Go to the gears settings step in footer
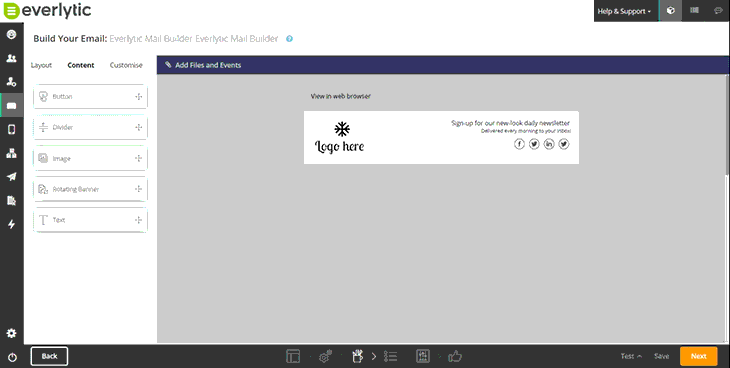This screenshot has height=368, width=730. 325,356
